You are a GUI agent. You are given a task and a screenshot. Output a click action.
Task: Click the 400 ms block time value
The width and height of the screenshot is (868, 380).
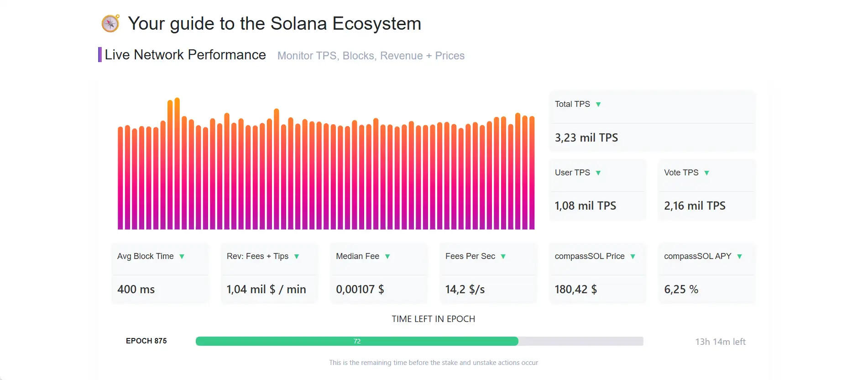[136, 289]
